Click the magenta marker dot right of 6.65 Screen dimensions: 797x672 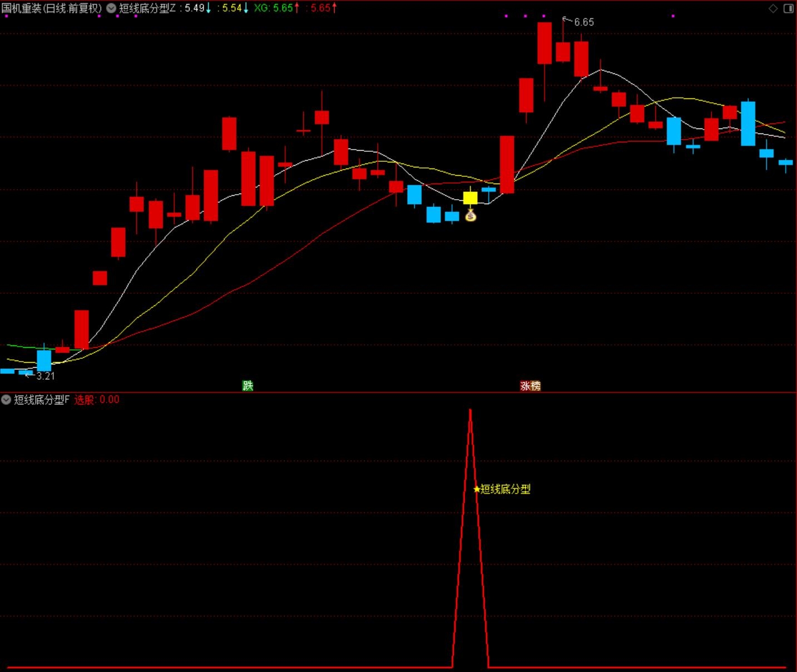673,16
